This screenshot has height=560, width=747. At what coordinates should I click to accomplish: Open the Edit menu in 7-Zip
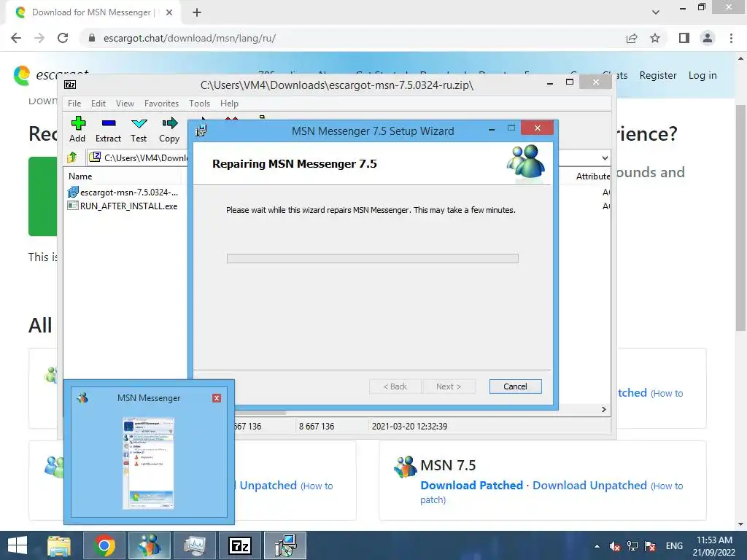pyautogui.click(x=98, y=104)
